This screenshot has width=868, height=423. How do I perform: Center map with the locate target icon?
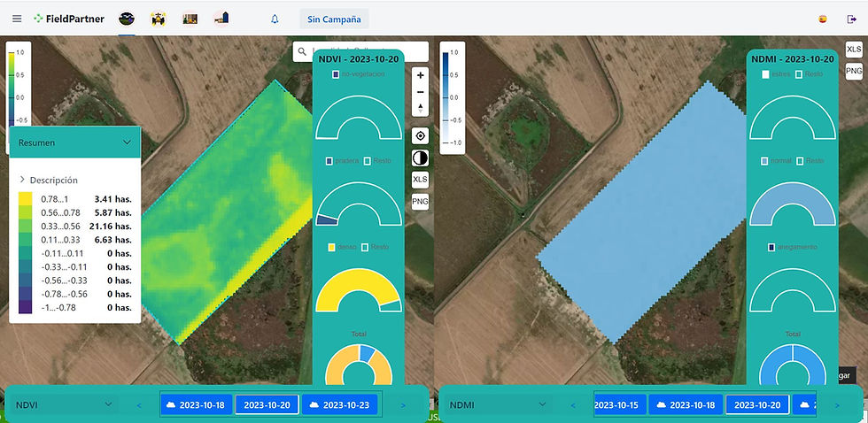click(x=420, y=136)
